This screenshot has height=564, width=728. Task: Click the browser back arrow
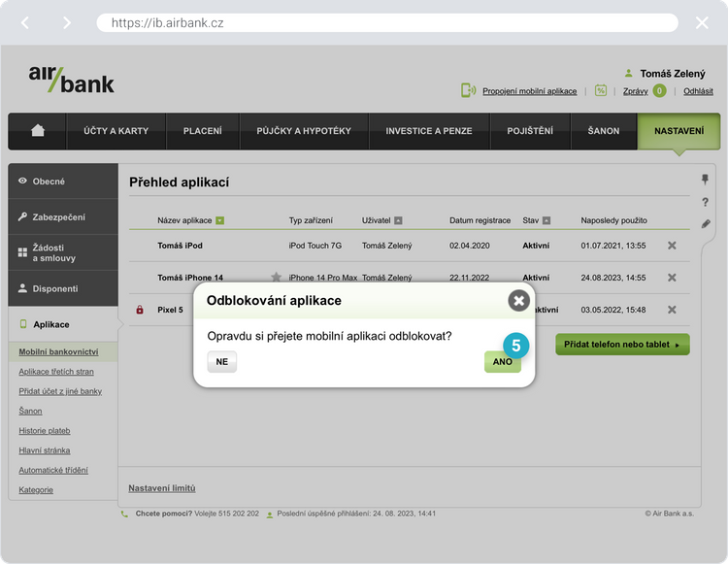point(25,22)
